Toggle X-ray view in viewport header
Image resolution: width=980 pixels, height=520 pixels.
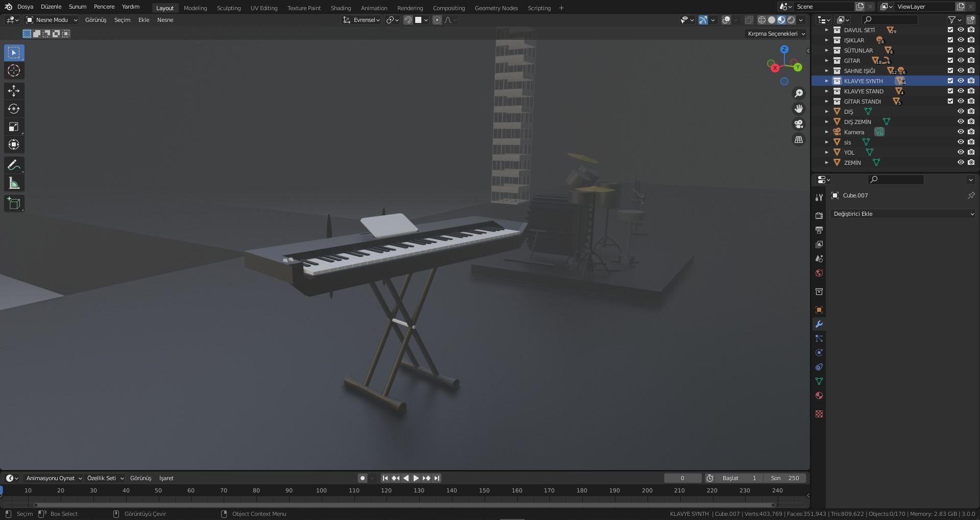coord(749,20)
